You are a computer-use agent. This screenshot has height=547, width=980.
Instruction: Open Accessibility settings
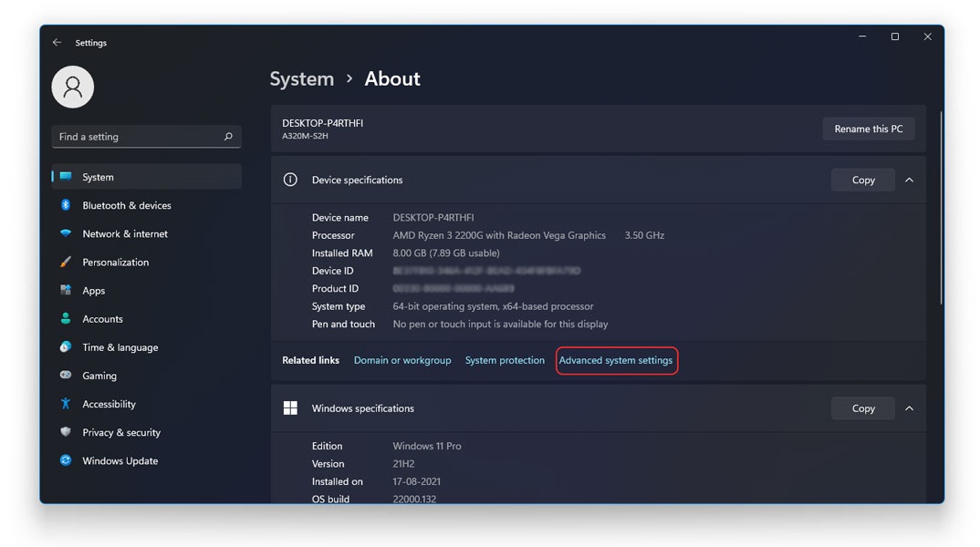pyautogui.click(x=109, y=403)
